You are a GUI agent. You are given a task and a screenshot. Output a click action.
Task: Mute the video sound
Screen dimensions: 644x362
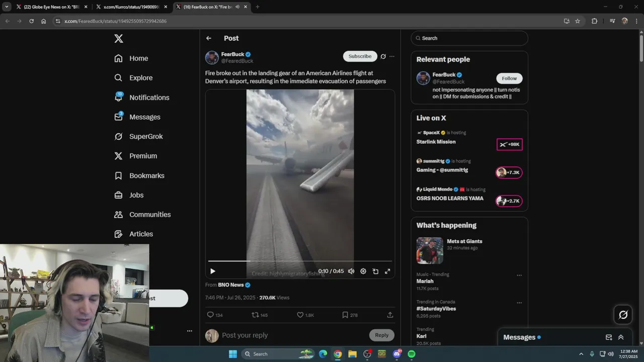point(351,271)
